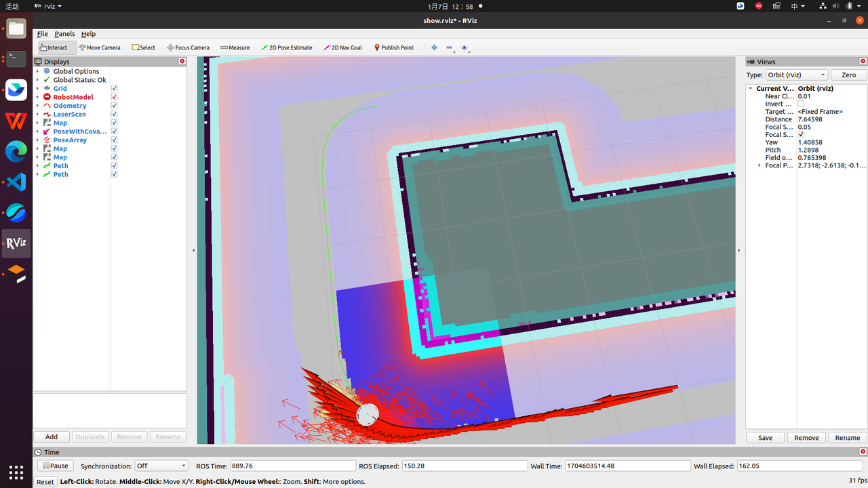The width and height of the screenshot is (868, 488).
Task: Uncheck the Odometry display
Action: 114,106
